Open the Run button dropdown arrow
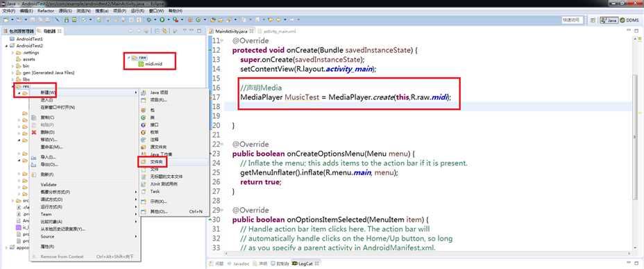The width and height of the screenshot is (644, 269). pos(169,19)
